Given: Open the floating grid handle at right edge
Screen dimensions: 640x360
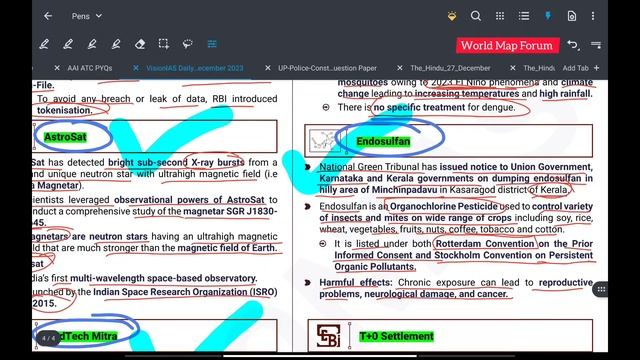Looking at the screenshot, I should click(601, 289).
